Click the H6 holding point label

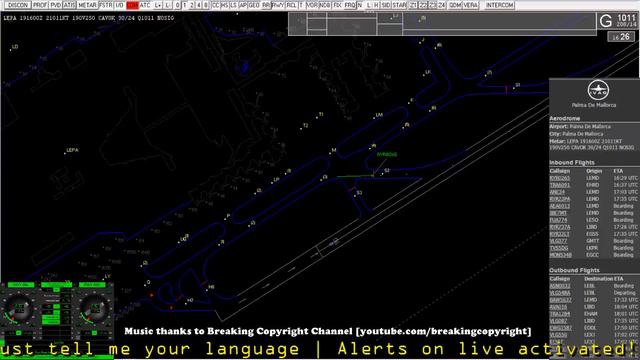pyautogui.click(x=211, y=287)
